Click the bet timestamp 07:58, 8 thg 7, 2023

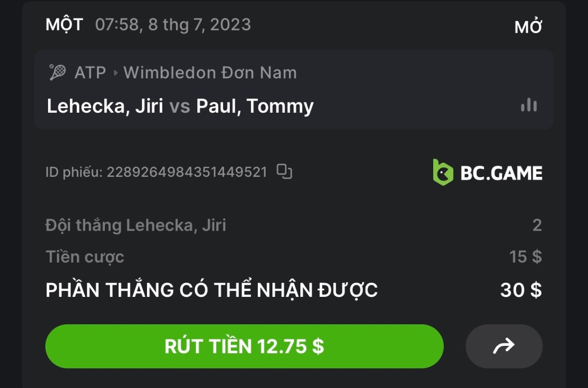click(x=173, y=24)
